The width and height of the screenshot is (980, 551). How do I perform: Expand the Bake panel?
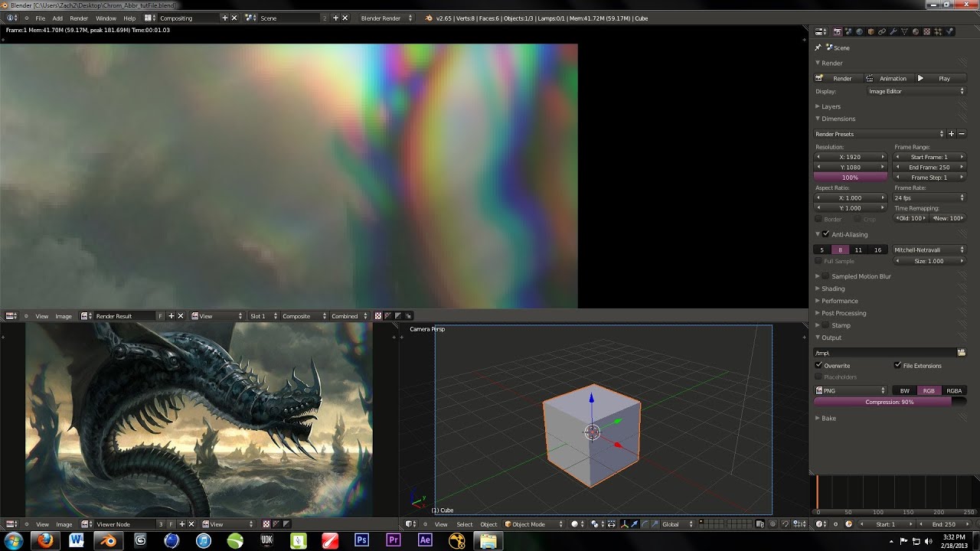[828, 418]
